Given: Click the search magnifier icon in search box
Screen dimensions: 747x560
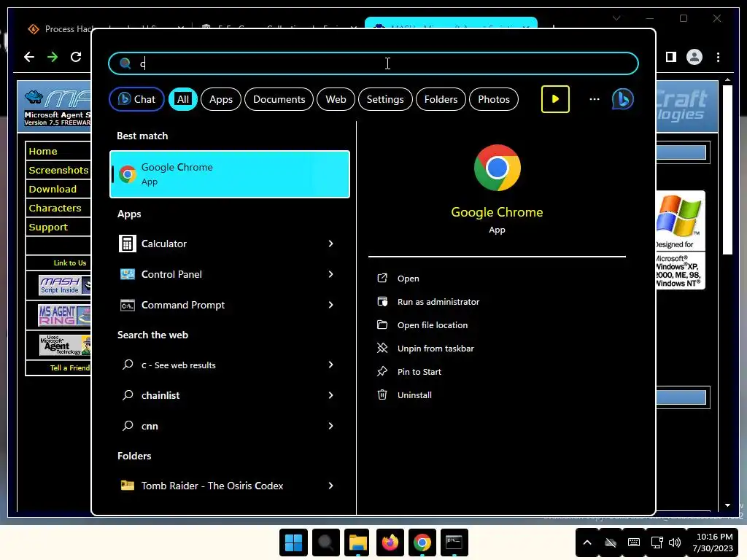Looking at the screenshot, I should (125, 63).
